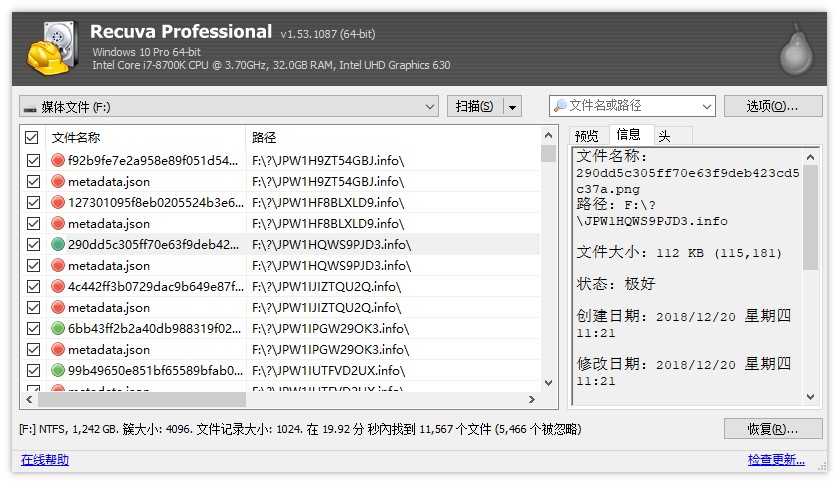Click info panel scroll up arrow
Viewport: 839px width, 484px height.
(x=810, y=157)
